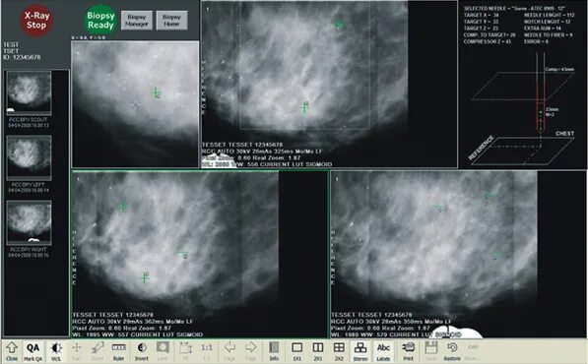Screen dimensions: 588x364
Task: Select the W/L contrast tool
Action: pos(56,351)
